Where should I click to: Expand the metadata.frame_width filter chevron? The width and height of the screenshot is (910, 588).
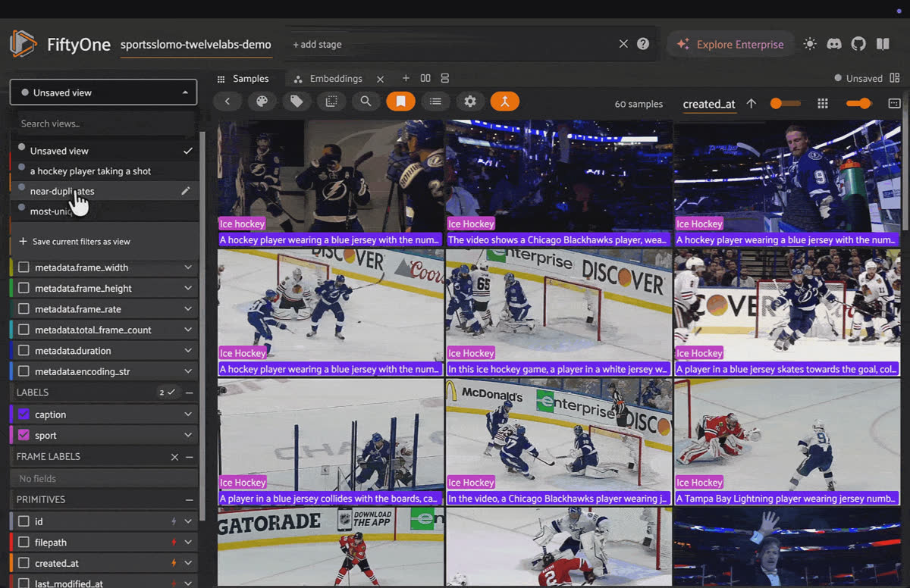[x=188, y=267]
